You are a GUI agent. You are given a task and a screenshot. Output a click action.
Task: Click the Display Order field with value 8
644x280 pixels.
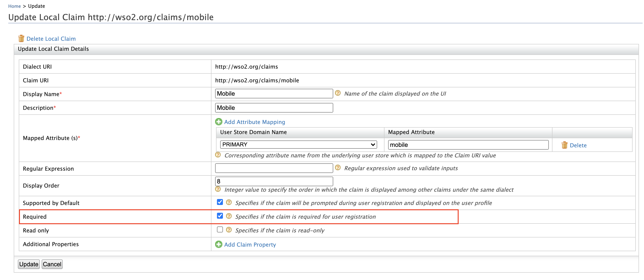click(x=274, y=181)
